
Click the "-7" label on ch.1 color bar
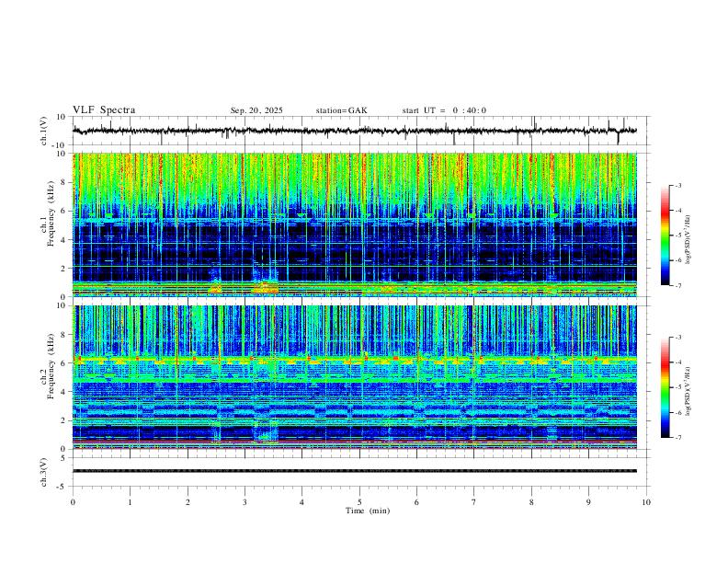[677, 285]
